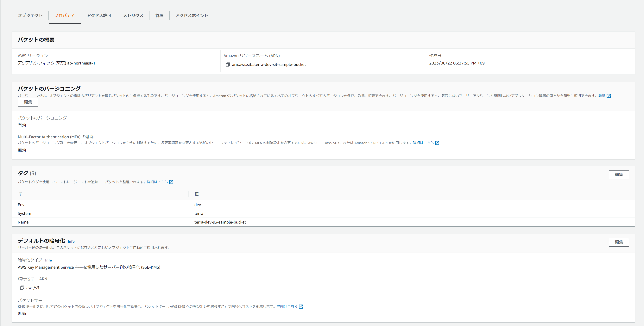This screenshot has height=326, width=644.
Task: Click external link icon beside versioning 詳細
Action: tap(609, 96)
